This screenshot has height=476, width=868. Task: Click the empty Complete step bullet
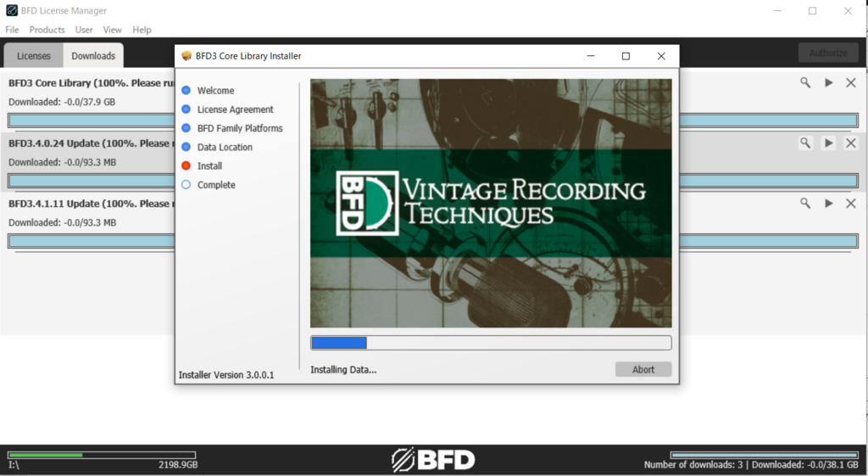186,184
